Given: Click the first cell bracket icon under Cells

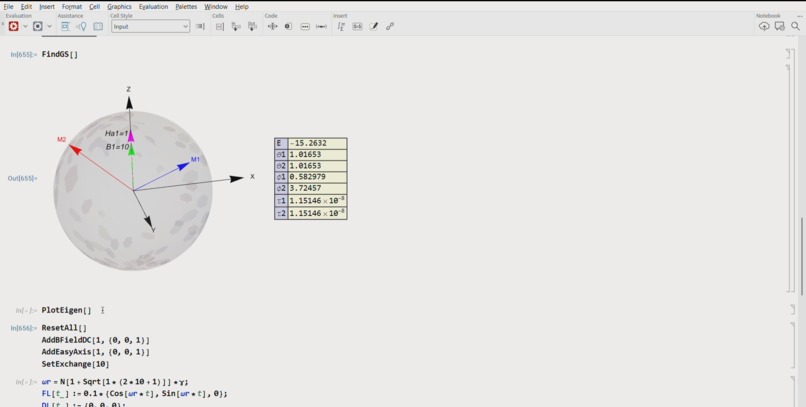Looking at the screenshot, I should pos(219,26).
